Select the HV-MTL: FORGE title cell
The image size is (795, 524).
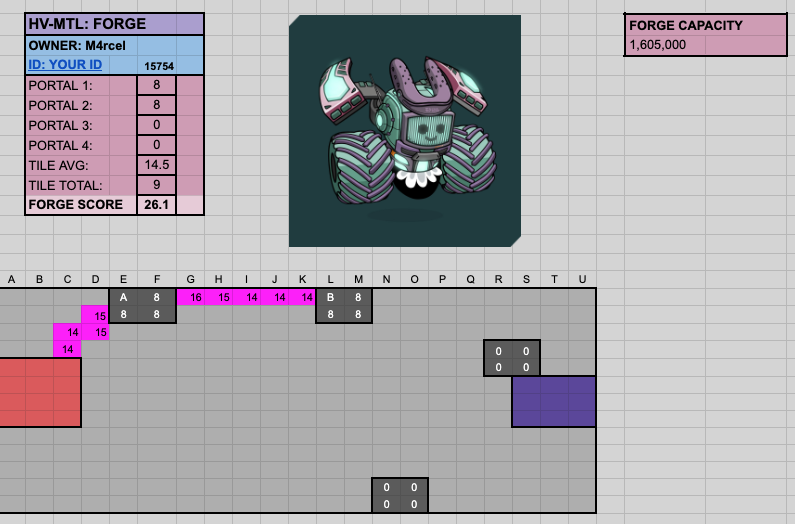[115, 24]
